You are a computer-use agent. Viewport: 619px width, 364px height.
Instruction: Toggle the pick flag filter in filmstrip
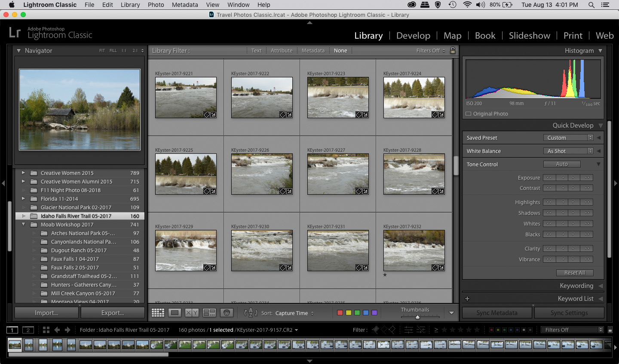(375, 330)
